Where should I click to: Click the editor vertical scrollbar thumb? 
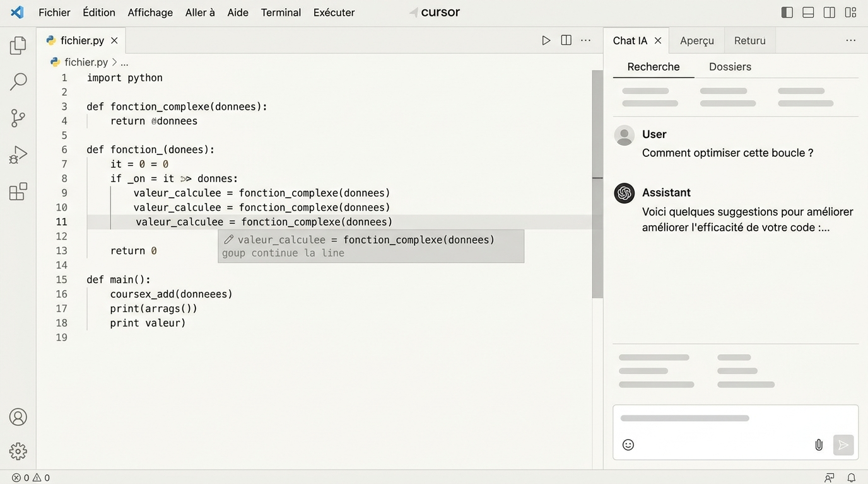point(597,184)
